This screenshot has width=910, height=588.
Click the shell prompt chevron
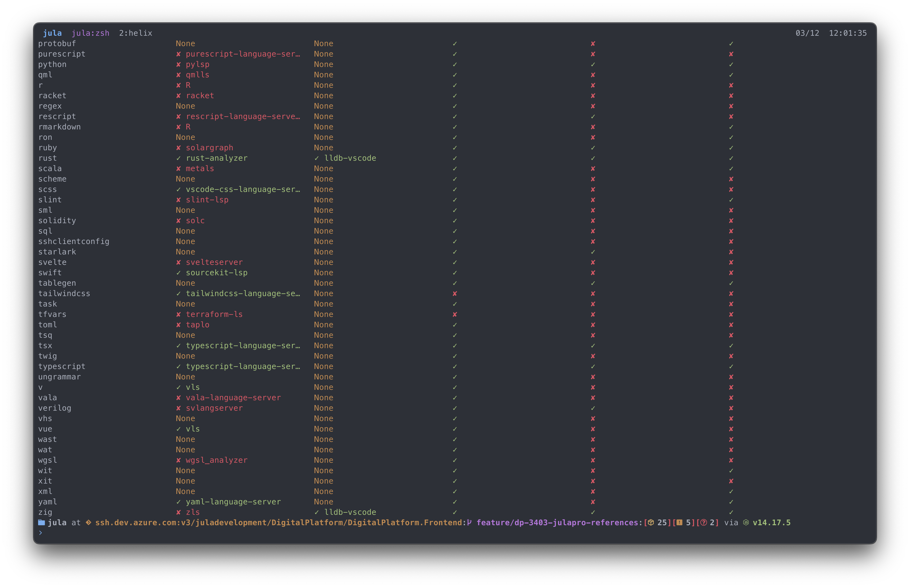(40, 533)
